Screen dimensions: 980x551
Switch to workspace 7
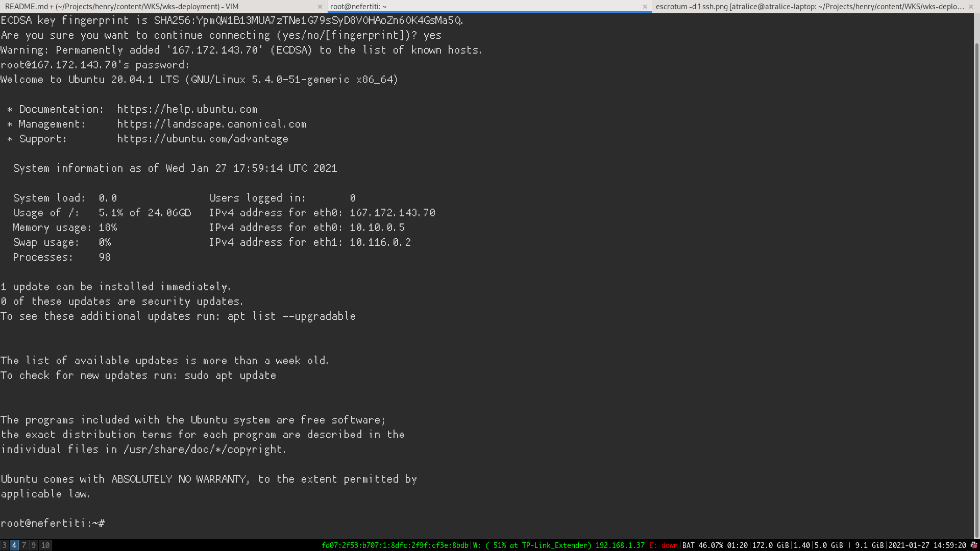pyautogui.click(x=24, y=545)
